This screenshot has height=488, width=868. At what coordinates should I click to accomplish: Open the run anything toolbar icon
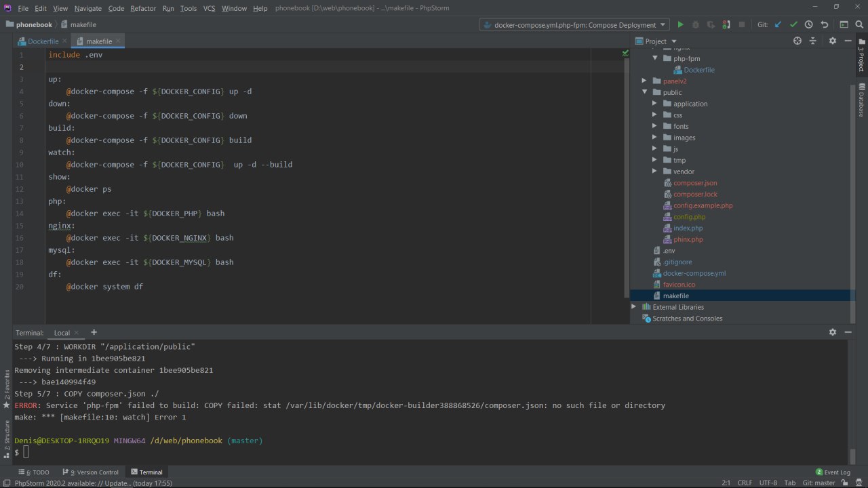844,24
